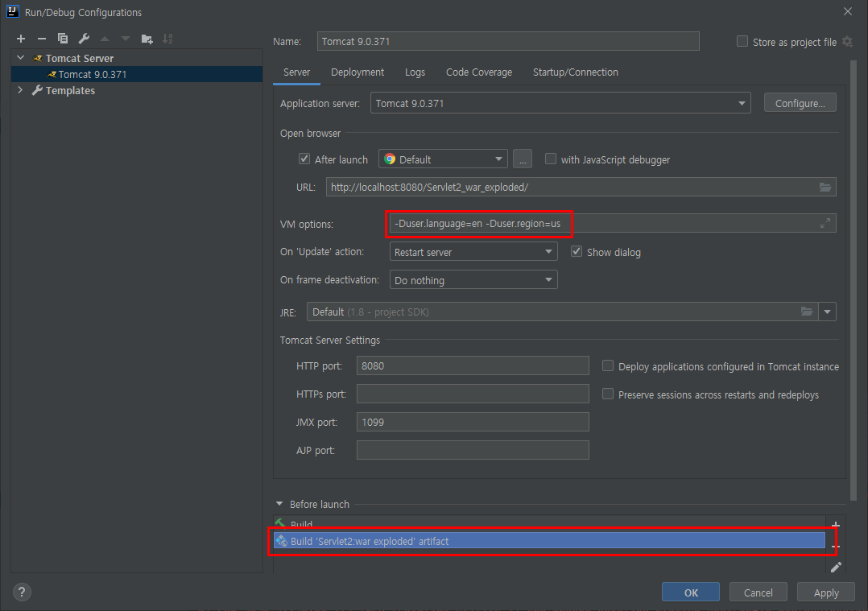
Task: Select Tomcat 9.0.371 configuration in tree
Action: [137, 74]
